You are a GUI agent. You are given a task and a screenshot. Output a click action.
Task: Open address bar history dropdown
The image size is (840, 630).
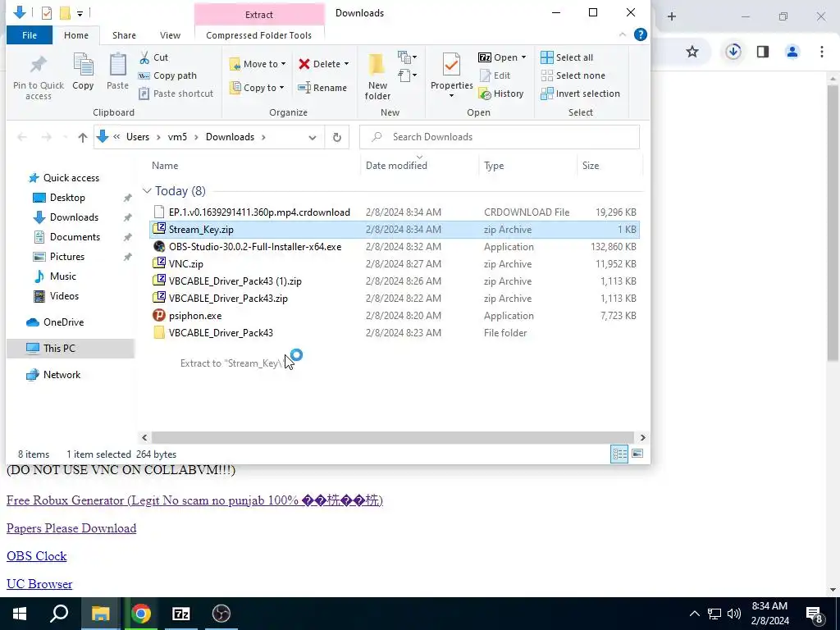(x=313, y=137)
